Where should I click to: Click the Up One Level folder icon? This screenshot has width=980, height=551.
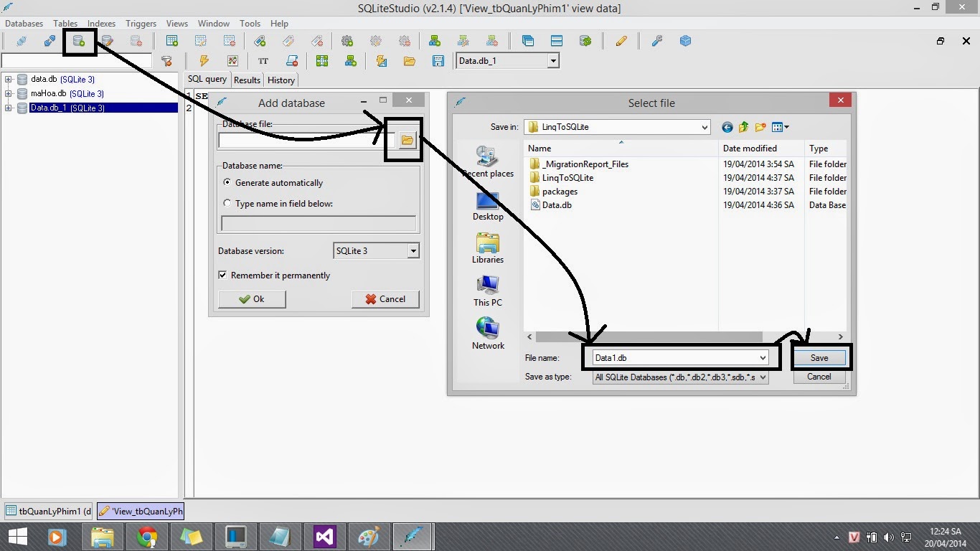pyautogui.click(x=743, y=127)
